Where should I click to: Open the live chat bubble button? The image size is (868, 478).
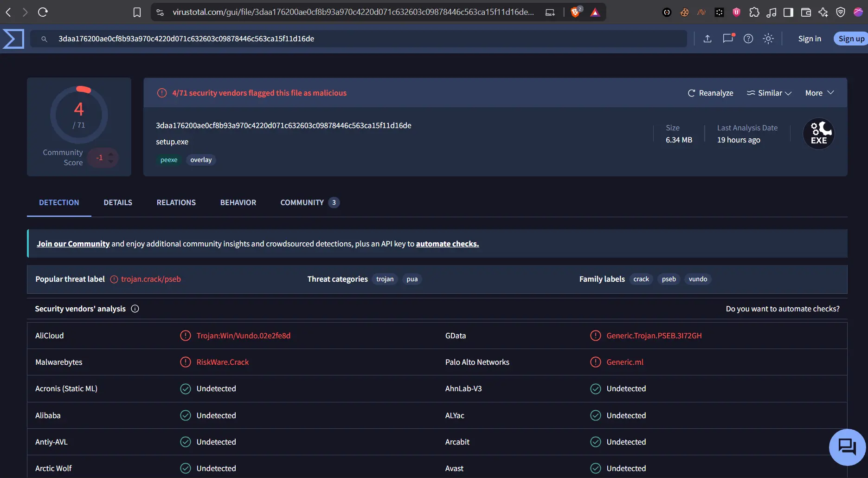[x=847, y=447]
